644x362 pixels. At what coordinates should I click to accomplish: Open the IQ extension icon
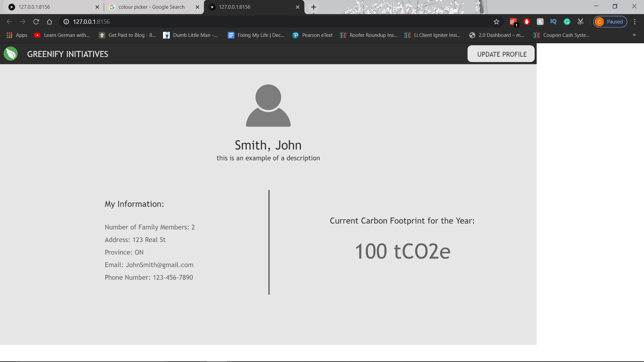pyautogui.click(x=553, y=22)
